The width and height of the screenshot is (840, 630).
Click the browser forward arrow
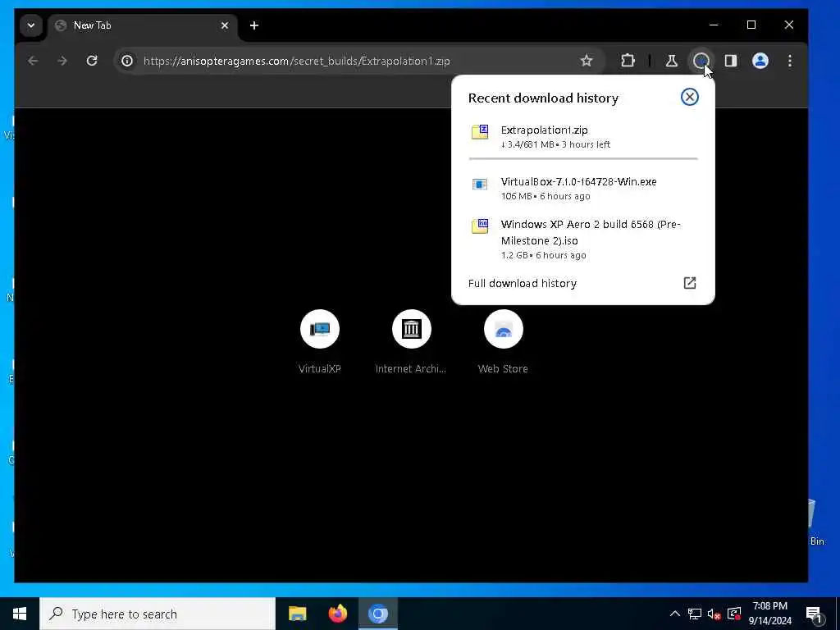click(62, 61)
